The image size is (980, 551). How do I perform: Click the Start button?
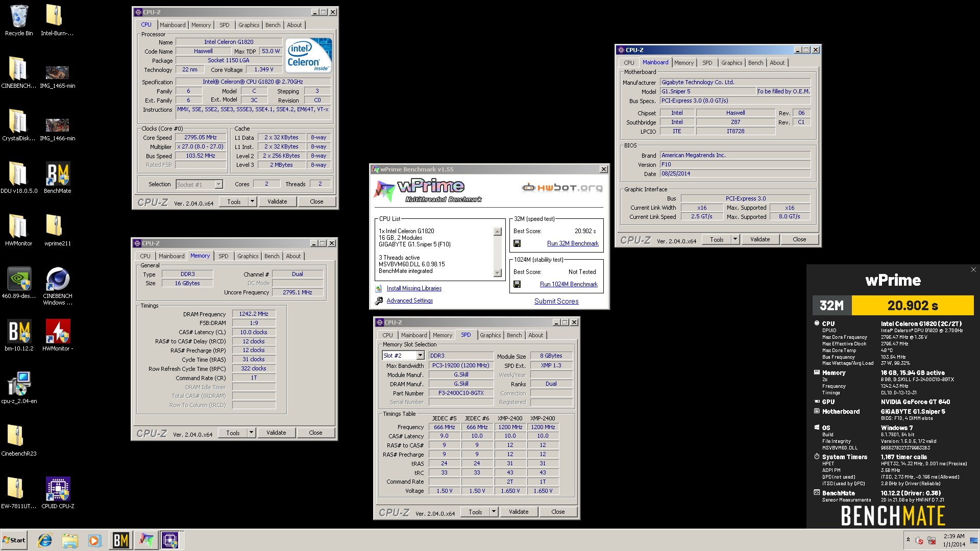(14, 540)
